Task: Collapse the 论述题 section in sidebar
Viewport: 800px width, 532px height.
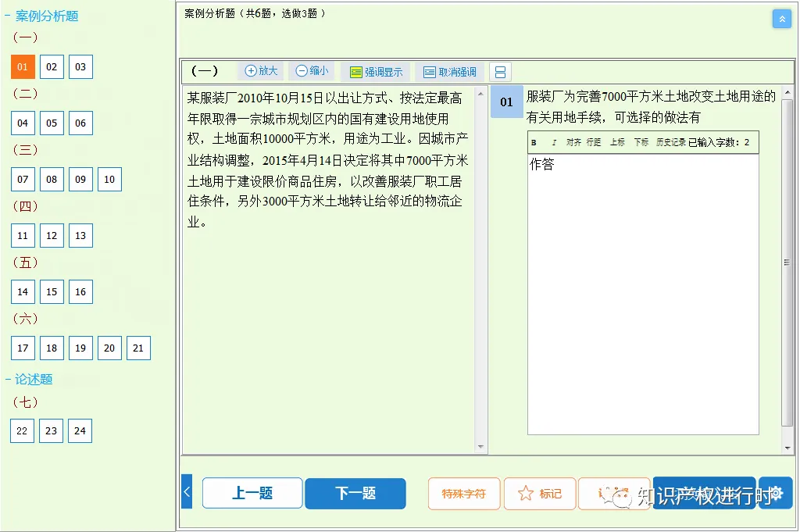Action: pyautogui.click(x=8, y=379)
